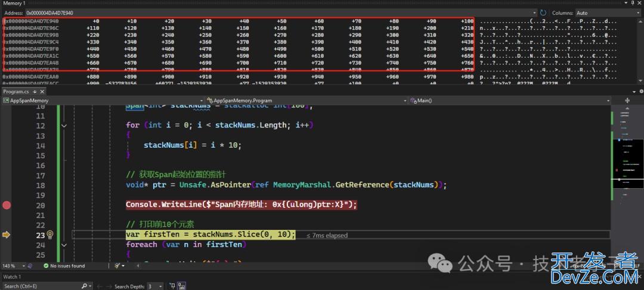Click the icon next to the zoom dropdown
The height and width of the screenshot is (290, 644).
point(30,266)
